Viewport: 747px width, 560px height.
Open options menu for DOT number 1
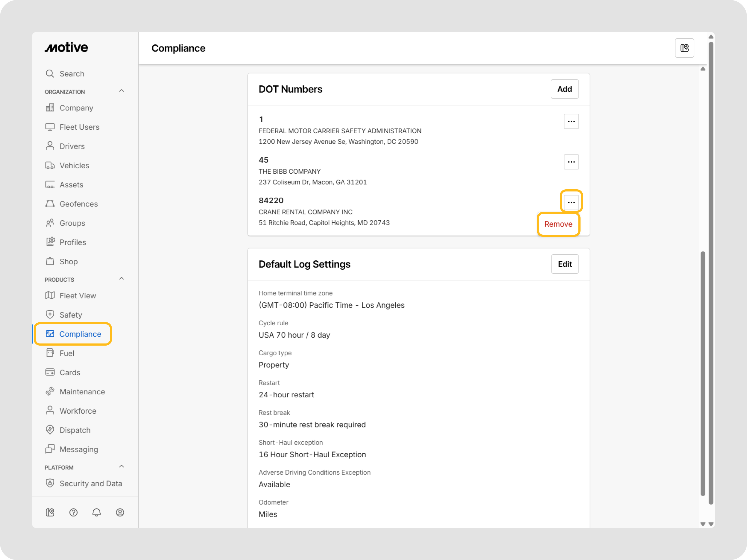(x=571, y=122)
